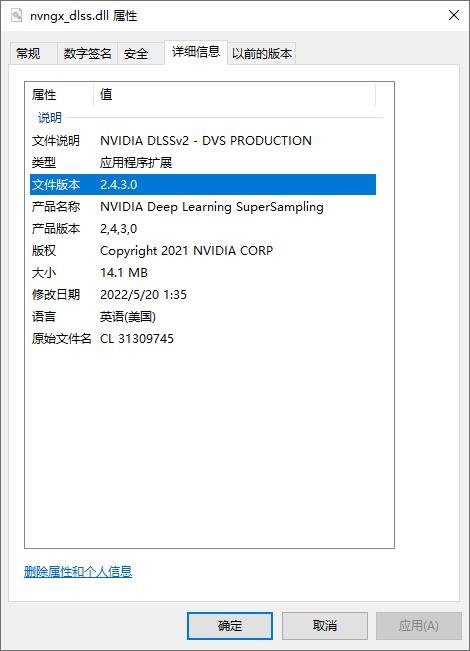Click the file icon in title bar
This screenshot has height=651, width=470.
[17, 16]
